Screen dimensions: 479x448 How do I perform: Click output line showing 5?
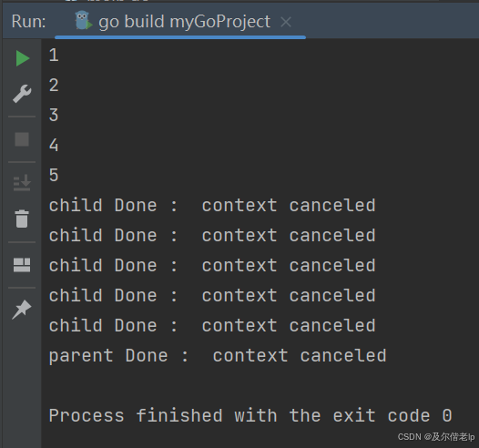click(54, 176)
